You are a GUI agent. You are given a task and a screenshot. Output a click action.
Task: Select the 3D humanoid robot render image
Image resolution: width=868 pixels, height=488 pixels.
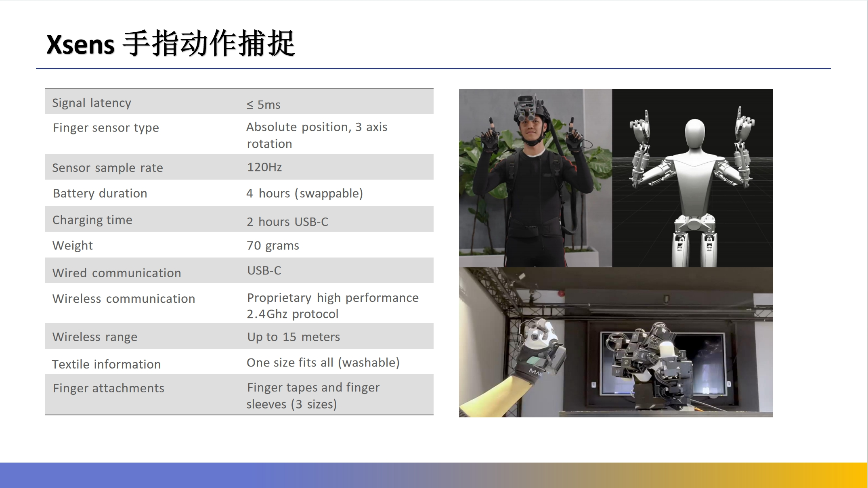(692, 178)
